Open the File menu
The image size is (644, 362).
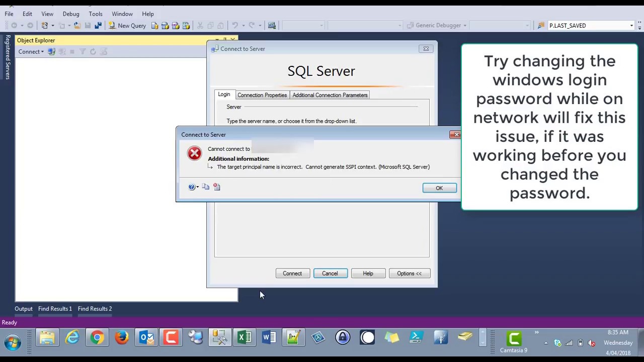tap(9, 14)
